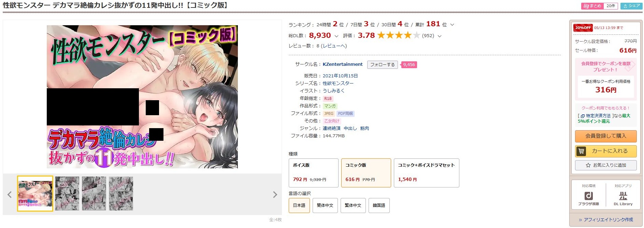Image resolution: width=644 pixels, height=228 pixels.
Task: Choose コミック+ボイスドラマセット variant
Action: pos(427,173)
